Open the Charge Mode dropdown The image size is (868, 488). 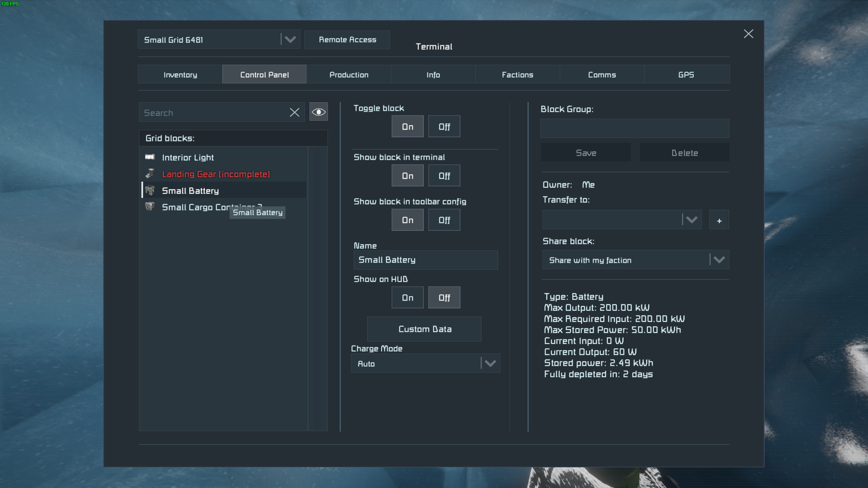pos(425,364)
